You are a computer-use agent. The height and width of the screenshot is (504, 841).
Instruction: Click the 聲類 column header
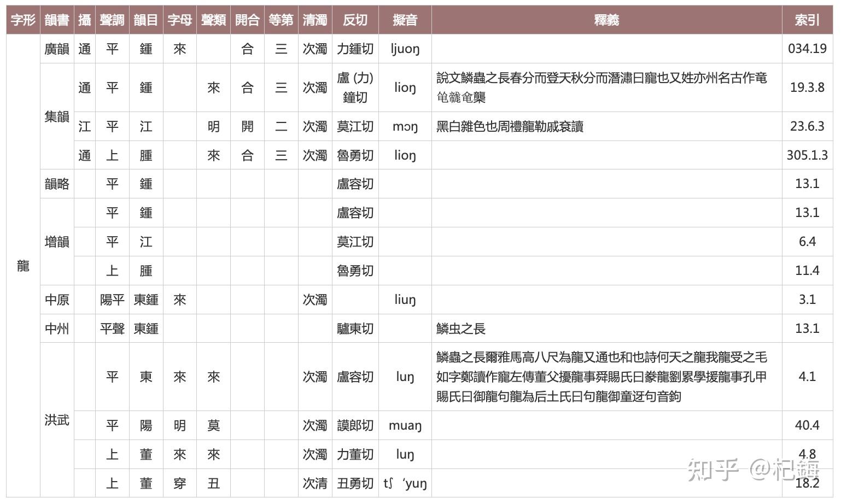pos(214,20)
